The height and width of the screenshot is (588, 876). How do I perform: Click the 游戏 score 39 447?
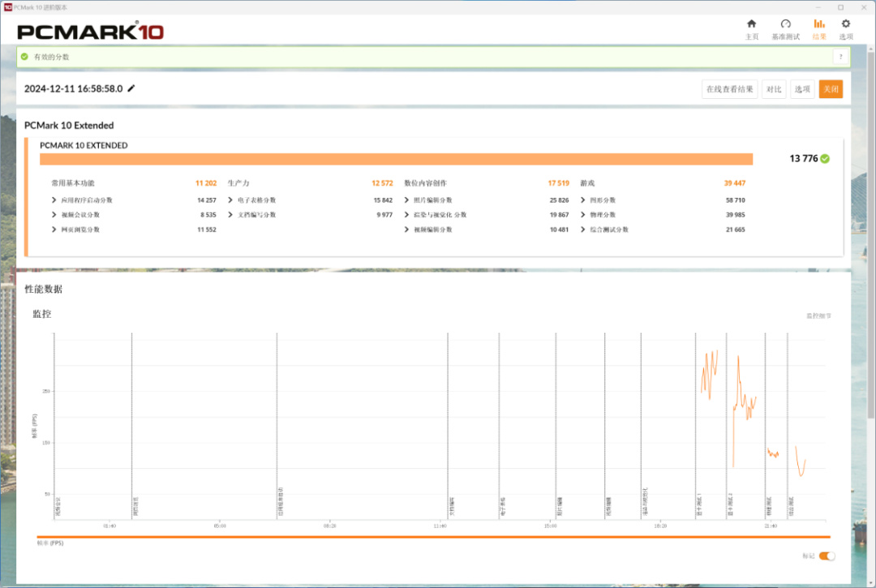coord(735,183)
